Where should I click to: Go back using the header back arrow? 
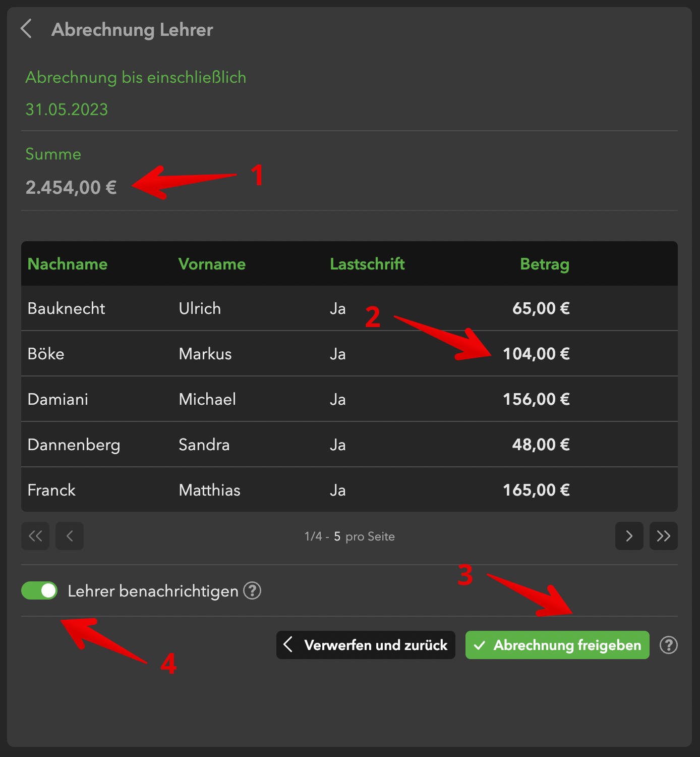point(27,29)
